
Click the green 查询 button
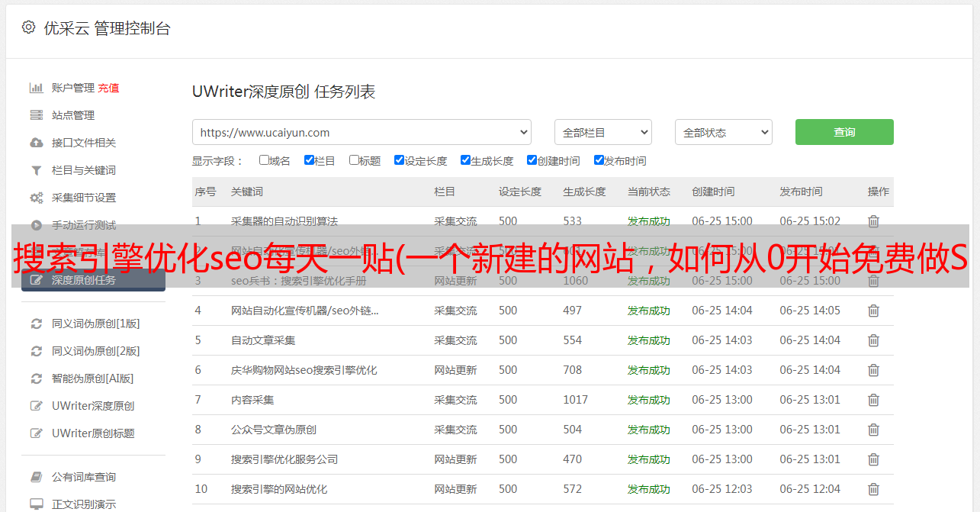click(x=844, y=132)
